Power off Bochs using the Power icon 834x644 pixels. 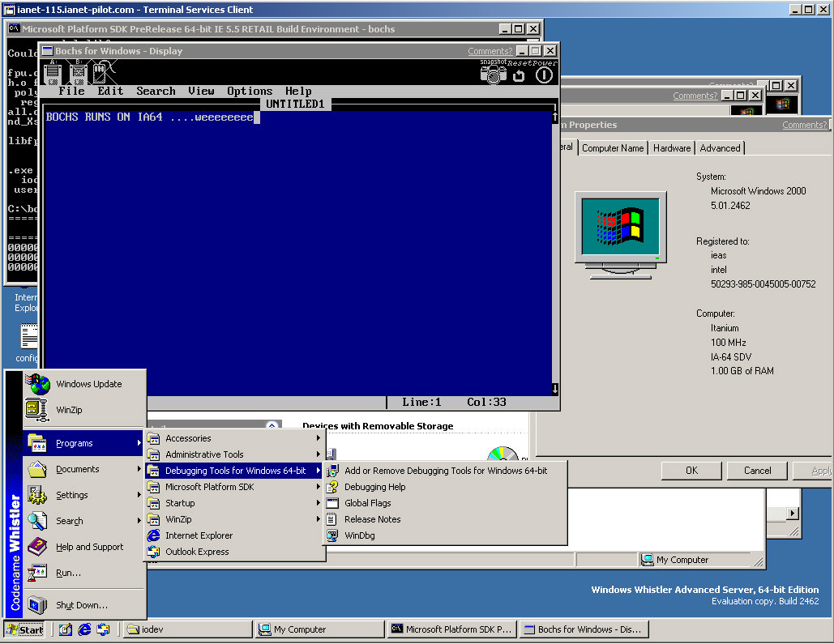543,75
